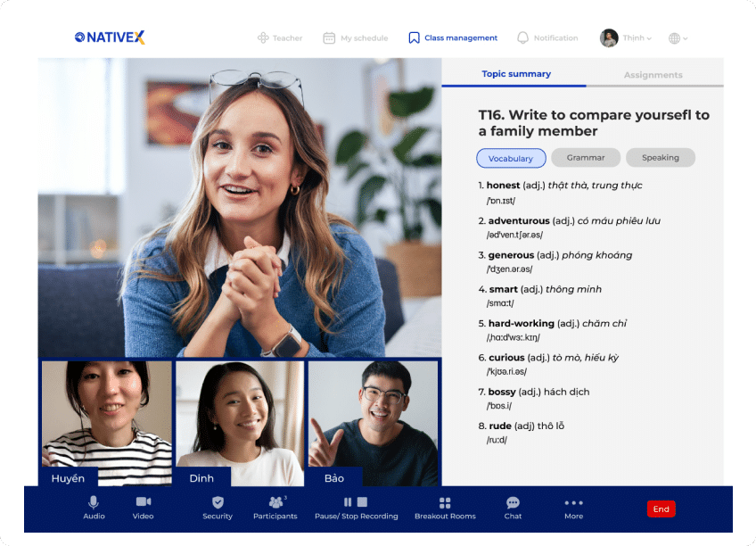Image resolution: width=756 pixels, height=546 pixels.
Task: Pause or stop the recording
Action: [x=355, y=503]
